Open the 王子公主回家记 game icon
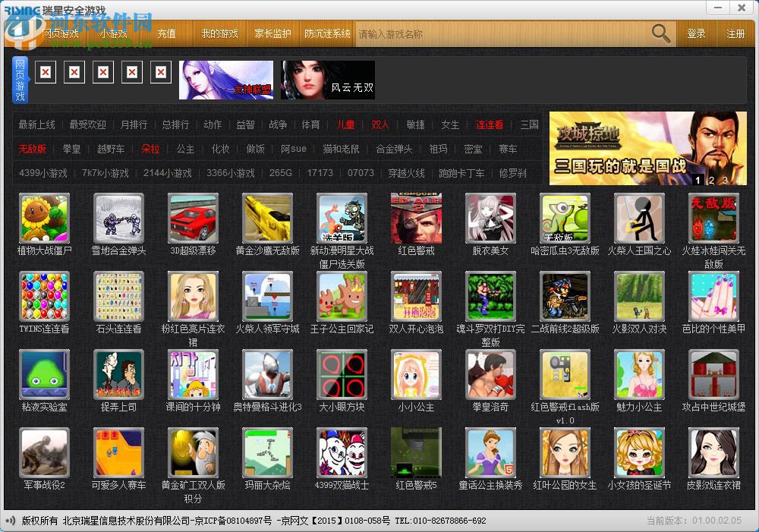759x532 pixels. point(342,296)
